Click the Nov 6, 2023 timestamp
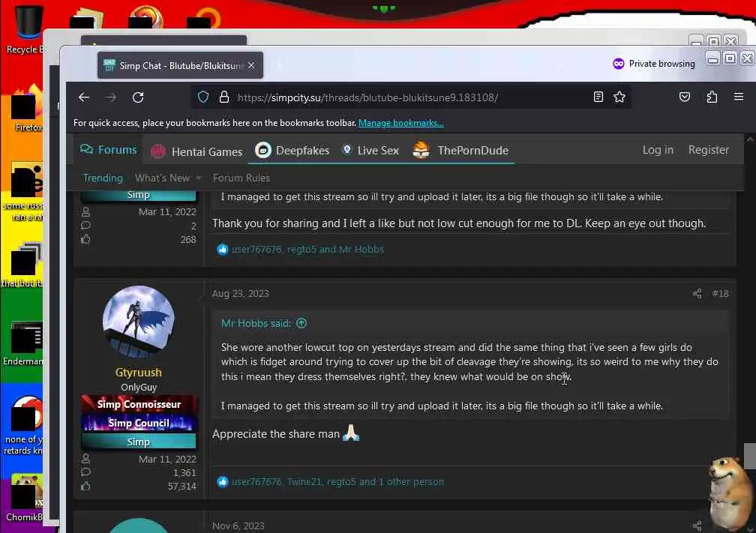 pyautogui.click(x=238, y=526)
